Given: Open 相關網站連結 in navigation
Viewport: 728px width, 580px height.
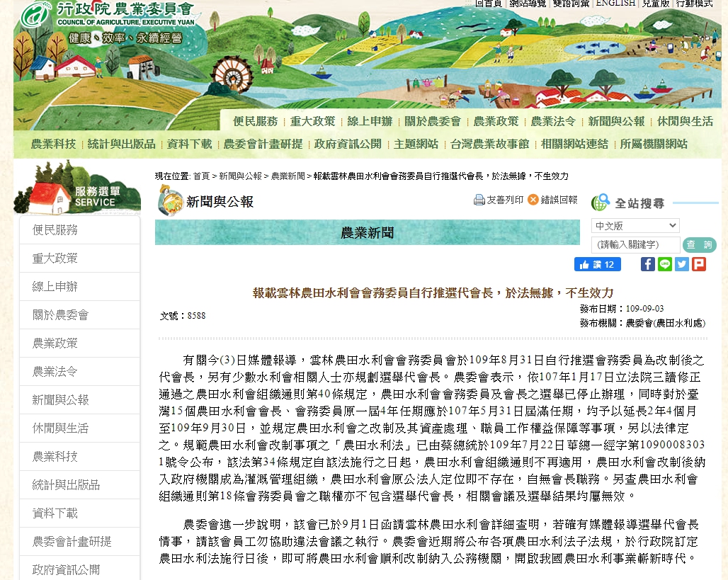Looking at the screenshot, I should tap(574, 144).
